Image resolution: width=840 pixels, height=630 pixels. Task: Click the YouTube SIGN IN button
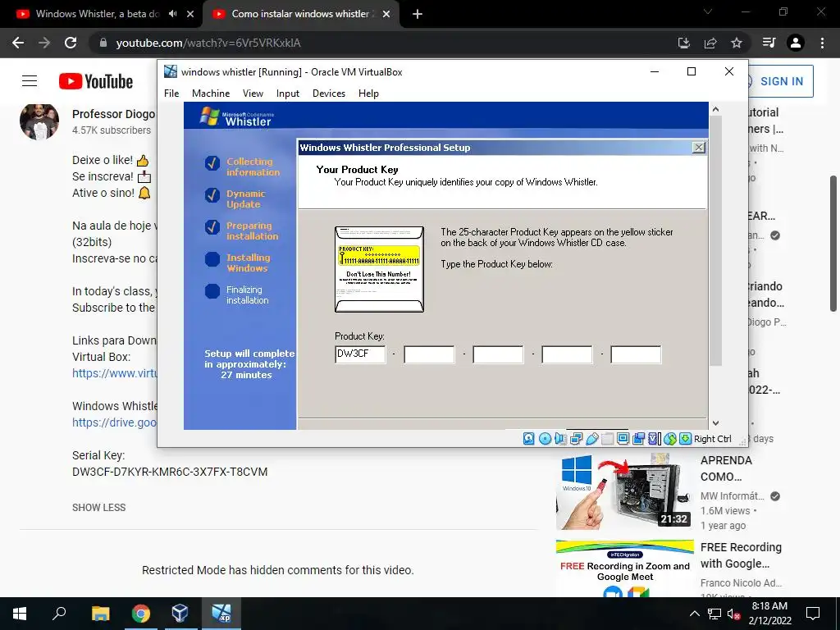781,81
